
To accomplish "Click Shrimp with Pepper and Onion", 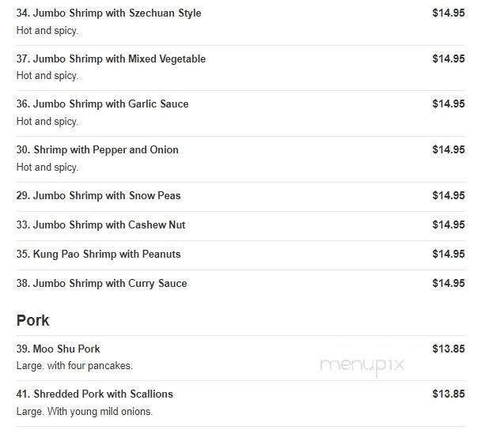I will (x=97, y=150).
